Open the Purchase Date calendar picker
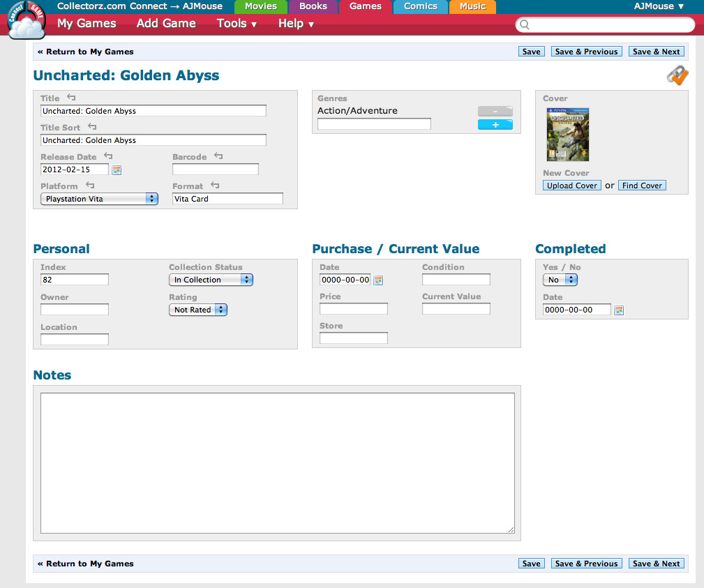 click(378, 280)
